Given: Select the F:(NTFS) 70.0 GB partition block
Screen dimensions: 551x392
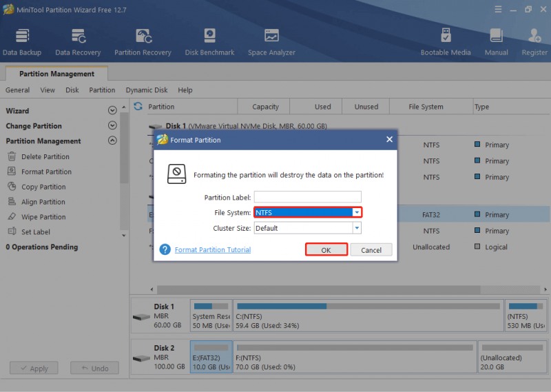Looking at the screenshot, I should (355, 356).
